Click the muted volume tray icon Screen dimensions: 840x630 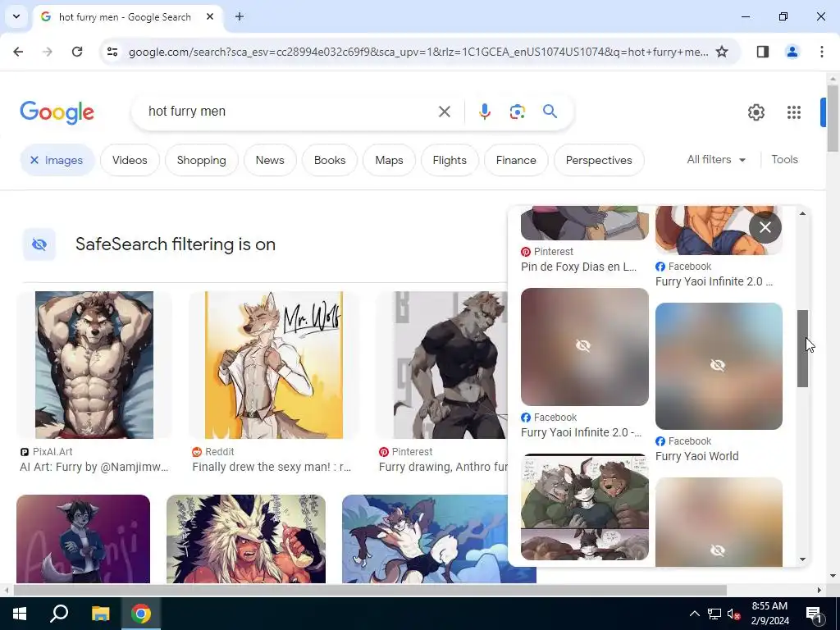click(x=734, y=614)
